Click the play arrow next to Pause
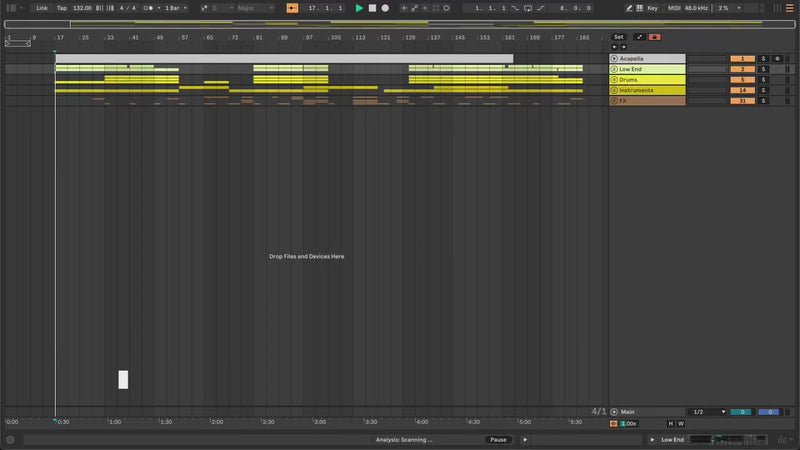Screen dimensions: 800x450 (525, 440)
